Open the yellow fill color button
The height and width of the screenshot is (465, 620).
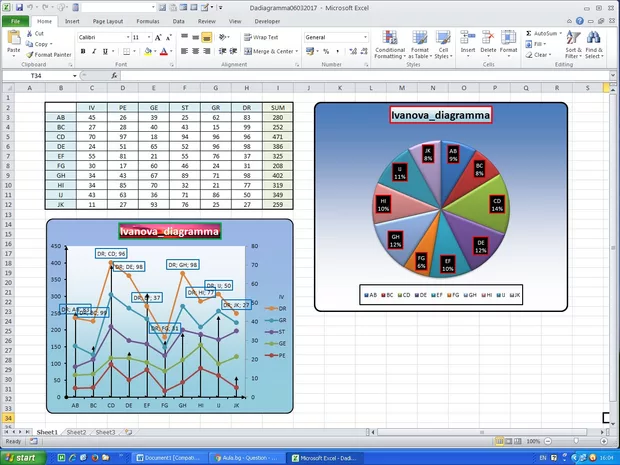click(x=148, y=51)
